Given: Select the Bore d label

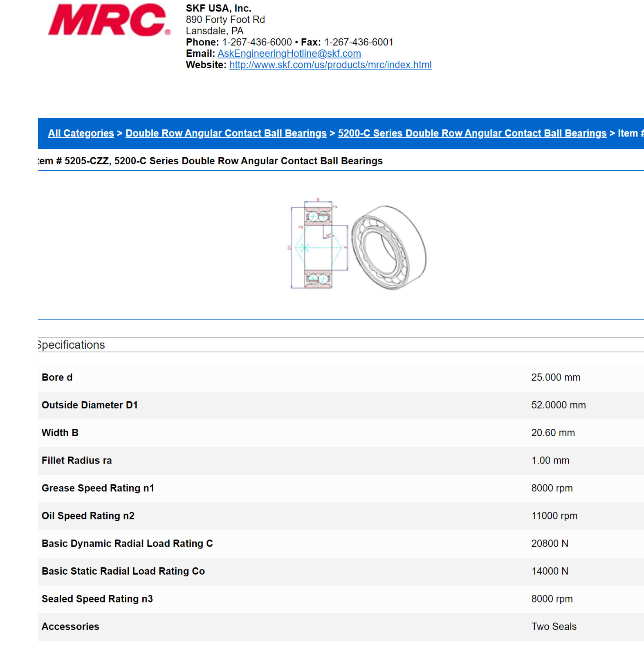Looking at the screenshot, I should tap(57, 378).
